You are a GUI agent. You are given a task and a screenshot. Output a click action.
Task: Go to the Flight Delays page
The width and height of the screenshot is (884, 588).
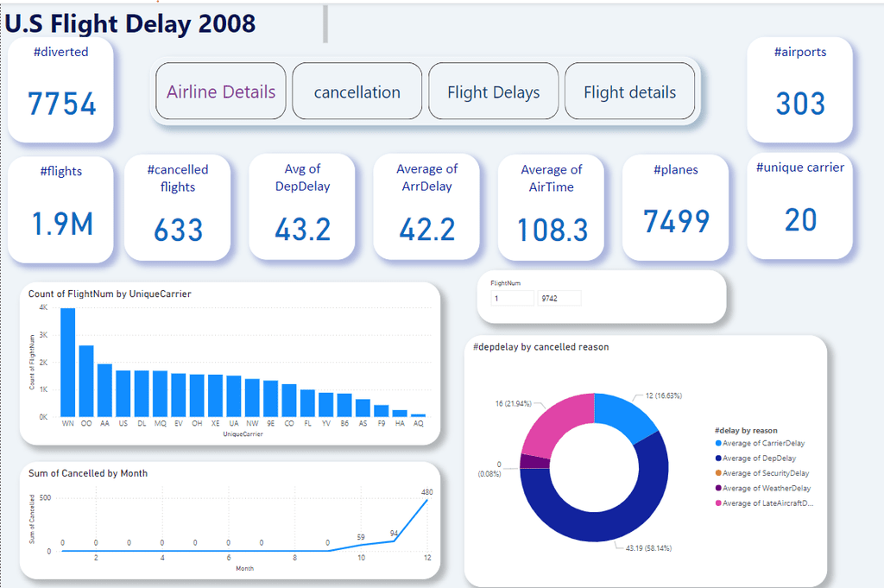click(493, 92)
